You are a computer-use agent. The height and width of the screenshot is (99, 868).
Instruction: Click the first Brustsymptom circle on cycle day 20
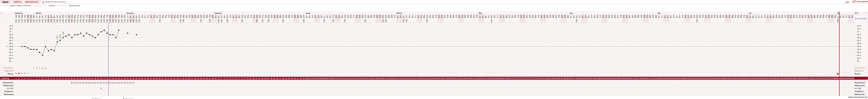(x=72, y=82)
